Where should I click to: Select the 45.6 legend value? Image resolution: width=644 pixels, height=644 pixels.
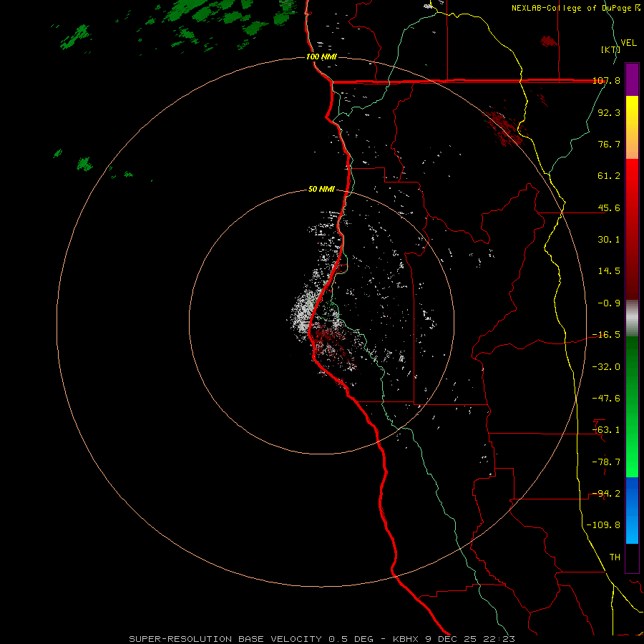[609, 208]
